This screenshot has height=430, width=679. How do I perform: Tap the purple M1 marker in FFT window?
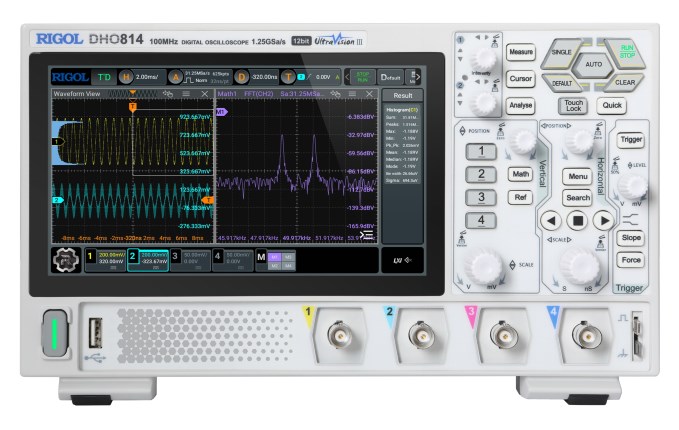coord(221,112)
